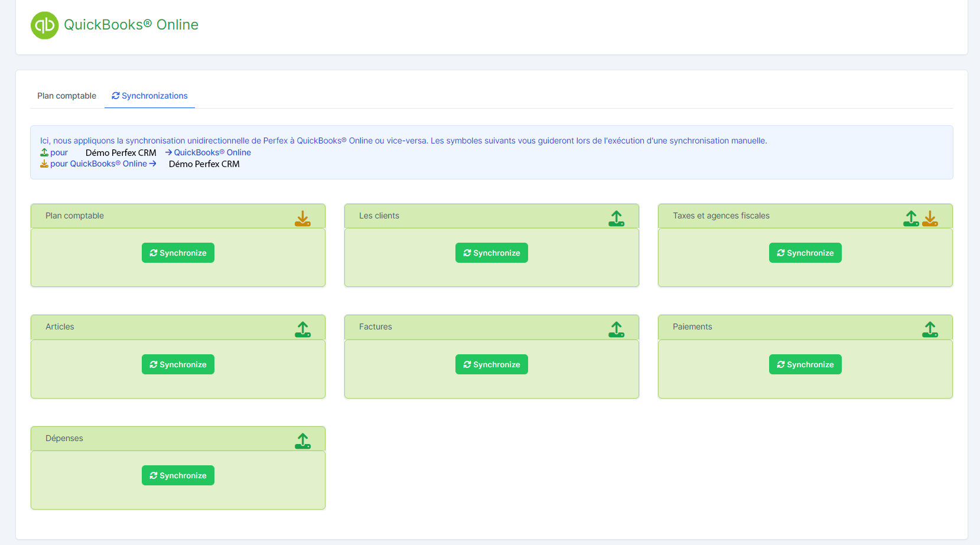Click the 'Plan comptable' card heading
Screen dimensions: 980x545
[x=74, y=216]
